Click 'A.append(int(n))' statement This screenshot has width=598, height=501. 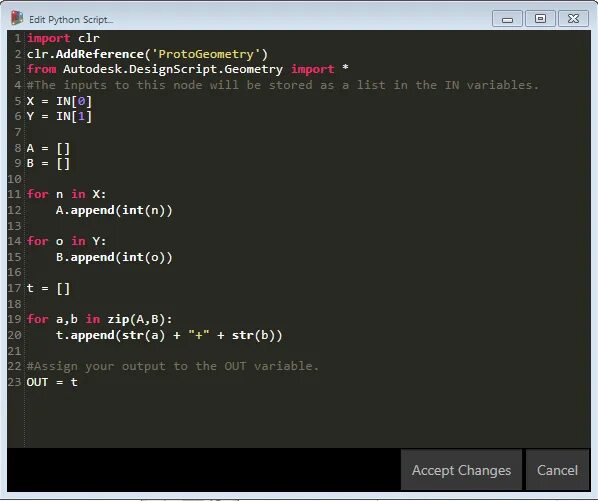pos(114,210)
